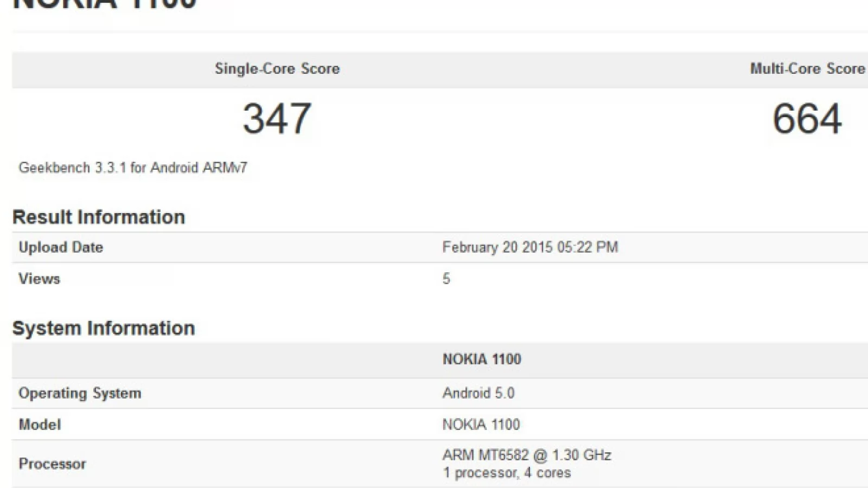Screen dimensions: 868x488
Task: Select the "NOKIA 1100" value in the Model row
Action: (x=481, y=425)
